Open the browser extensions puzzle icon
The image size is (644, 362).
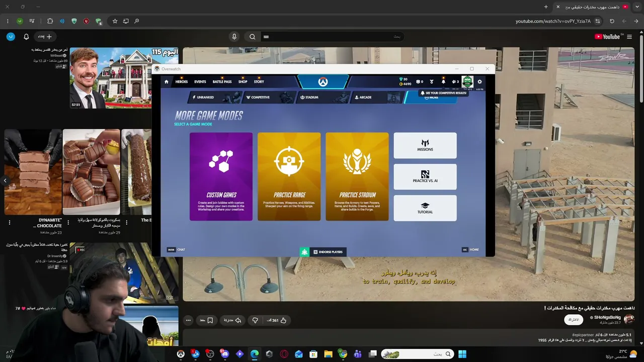point(50,21)
